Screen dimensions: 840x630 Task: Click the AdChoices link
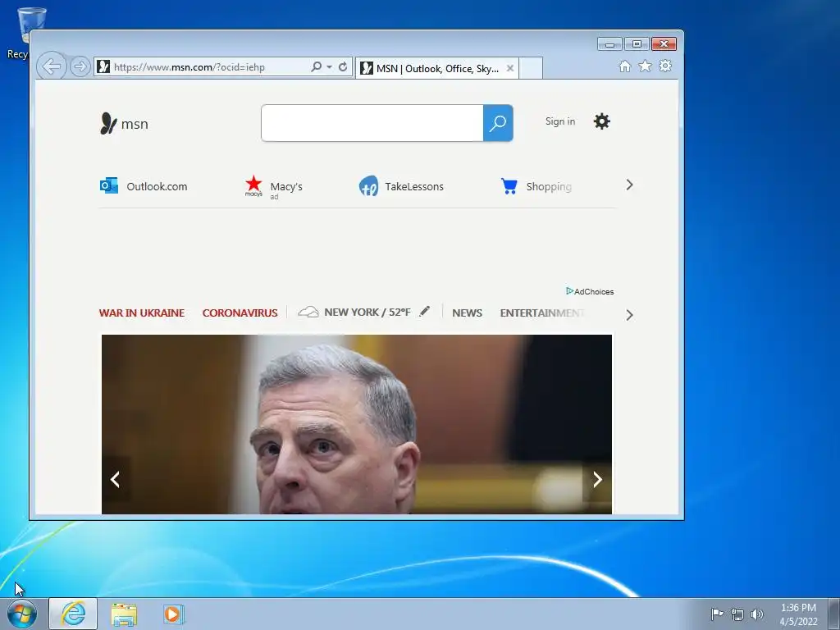click(x=590, y=291)
